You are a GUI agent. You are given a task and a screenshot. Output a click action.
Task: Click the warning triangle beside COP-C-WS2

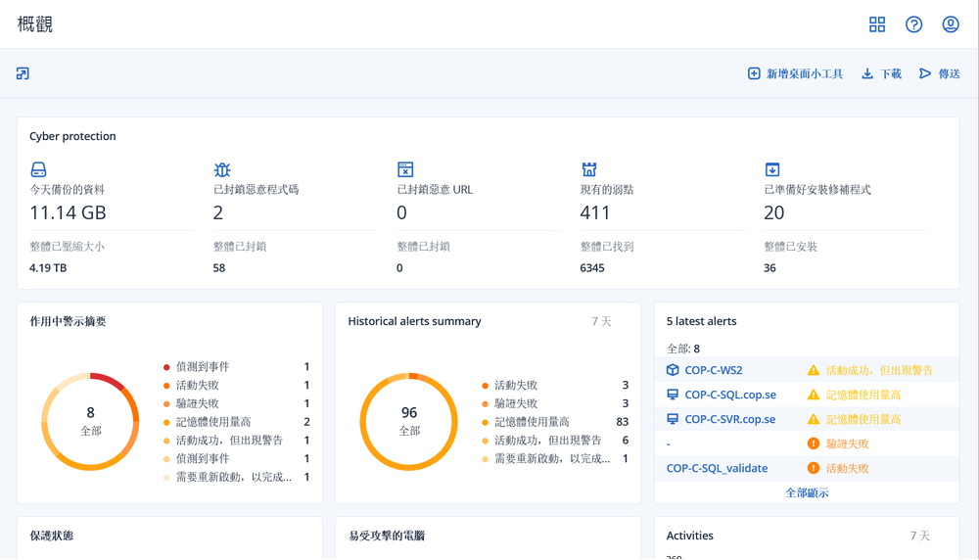[813, 370]
